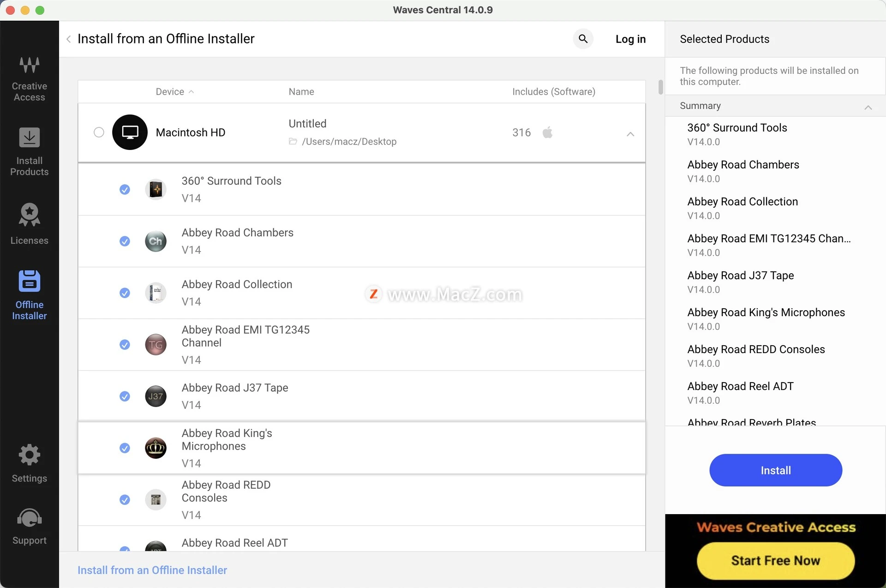Open Creative Access in sidebar
The width and height of the screenshot is (886, 588).
30,78
